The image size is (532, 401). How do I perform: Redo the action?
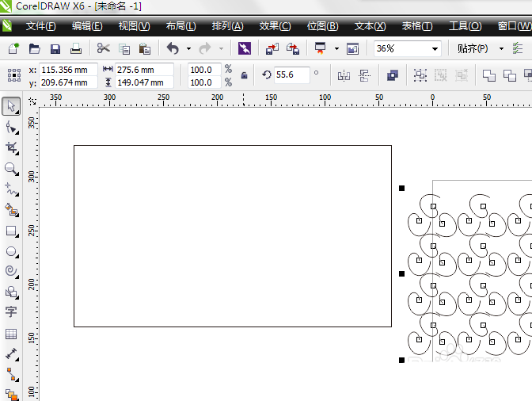(x=205, y=48)
